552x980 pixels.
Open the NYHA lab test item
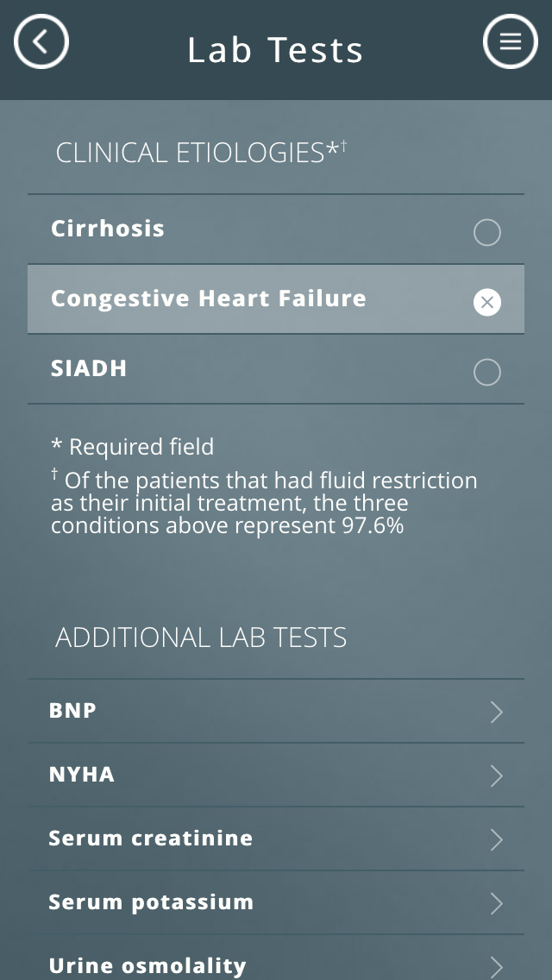pos(276,775)
